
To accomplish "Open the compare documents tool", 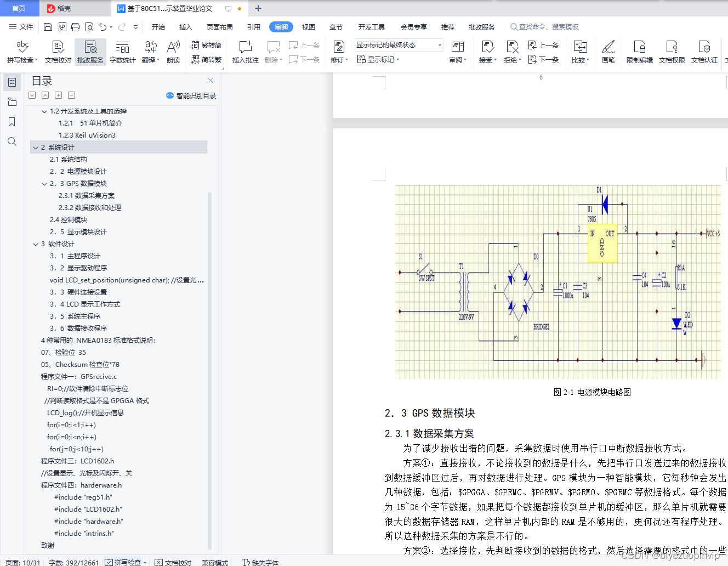I will click(x=580, y=52).
